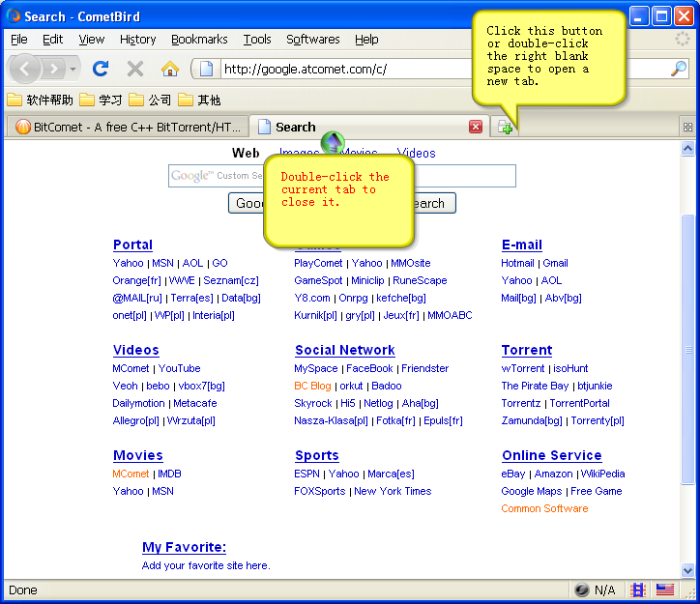Stop loading with the X icon
Screen dimensions: 700x604
[134, 70]
